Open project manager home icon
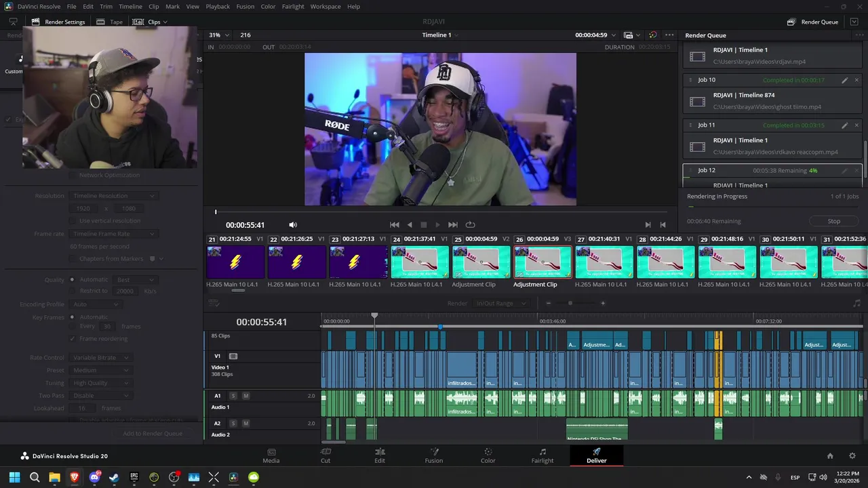 tap(830, 456)
